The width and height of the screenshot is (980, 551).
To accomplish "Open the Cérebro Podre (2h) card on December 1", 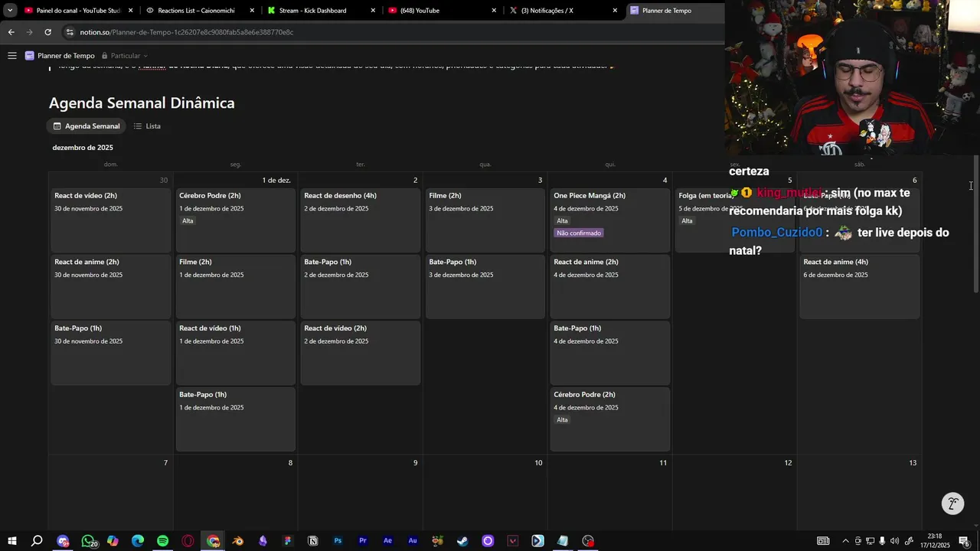I will [x=236, y=220].
